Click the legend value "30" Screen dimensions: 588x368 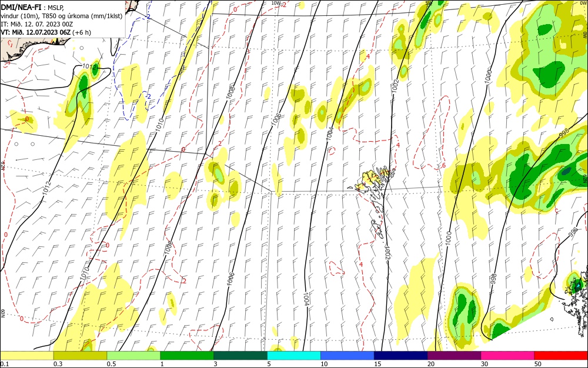(485, 364)
